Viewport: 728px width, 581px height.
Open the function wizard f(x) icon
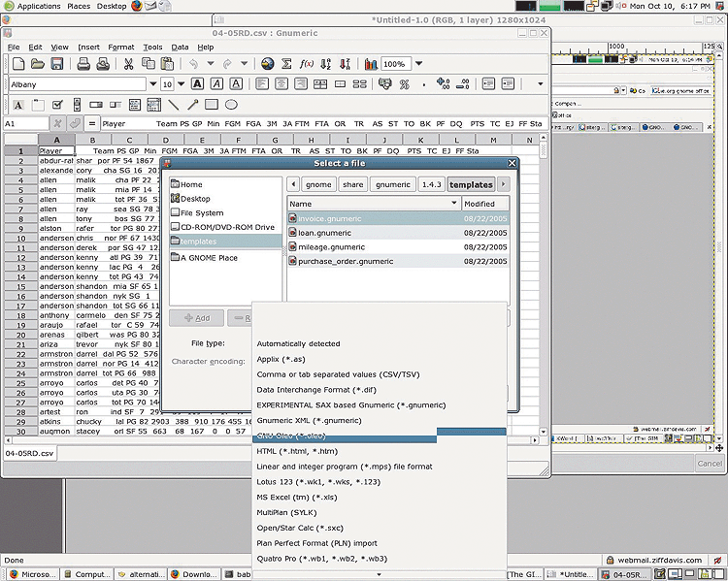click(306, 64)
